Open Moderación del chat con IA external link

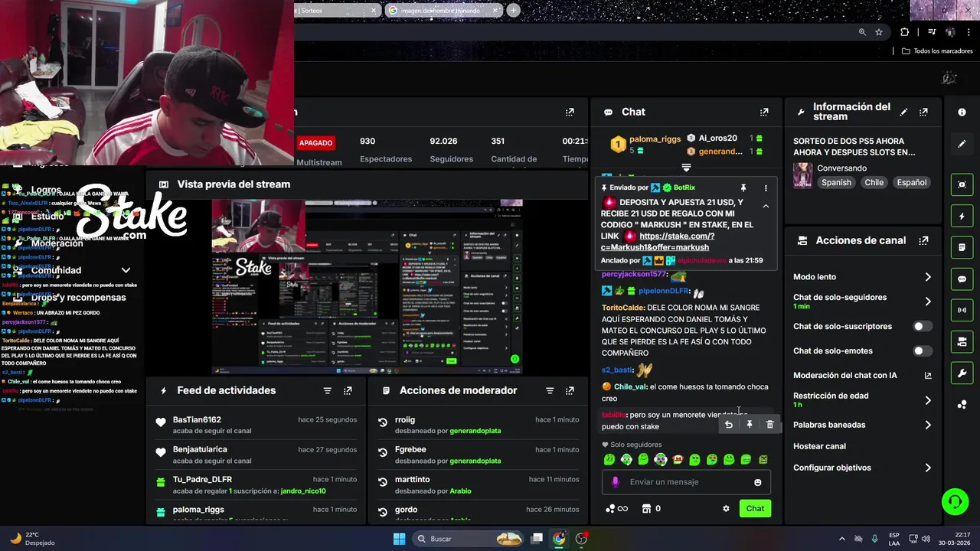928,376
